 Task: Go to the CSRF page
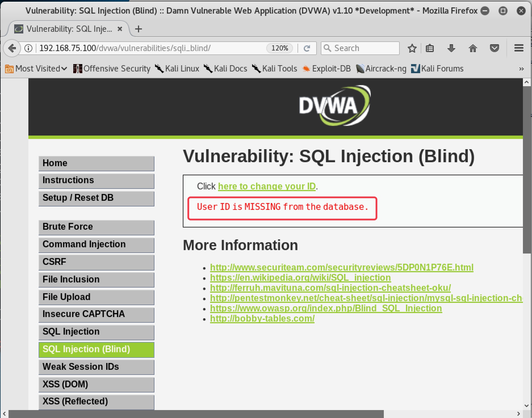coord(97,262)
